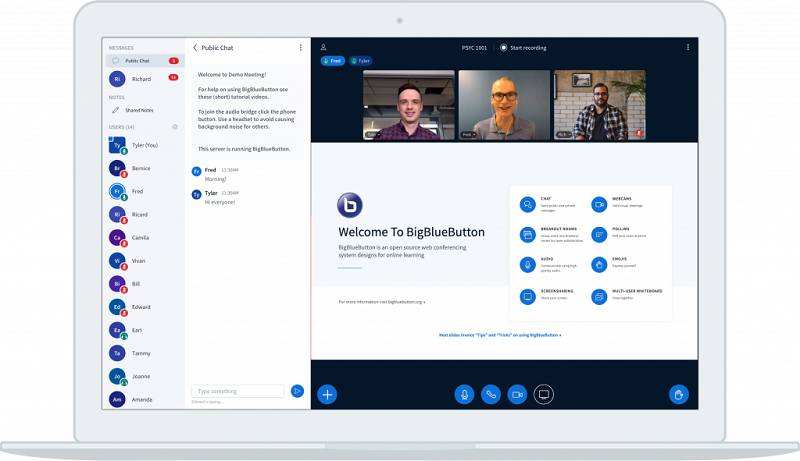Select user Joanne in the users list

click(145, 376)
